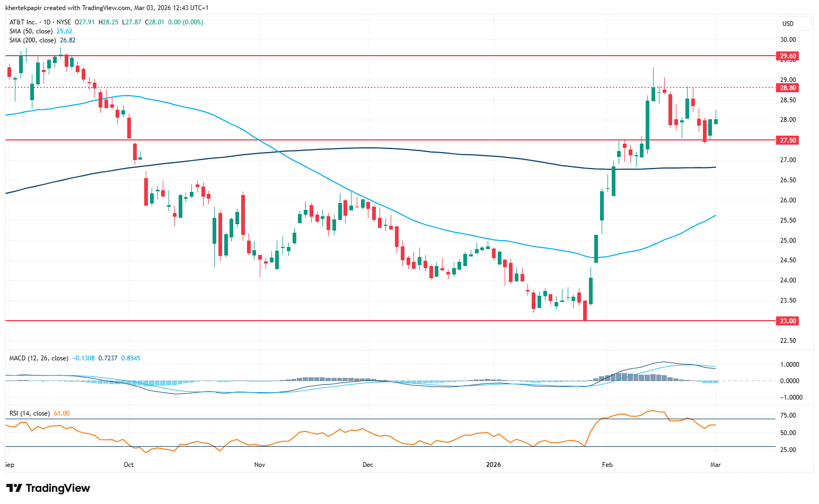Expand the RSI (14, close) indicator legend
819x504 pixels.
coord(30,413)
